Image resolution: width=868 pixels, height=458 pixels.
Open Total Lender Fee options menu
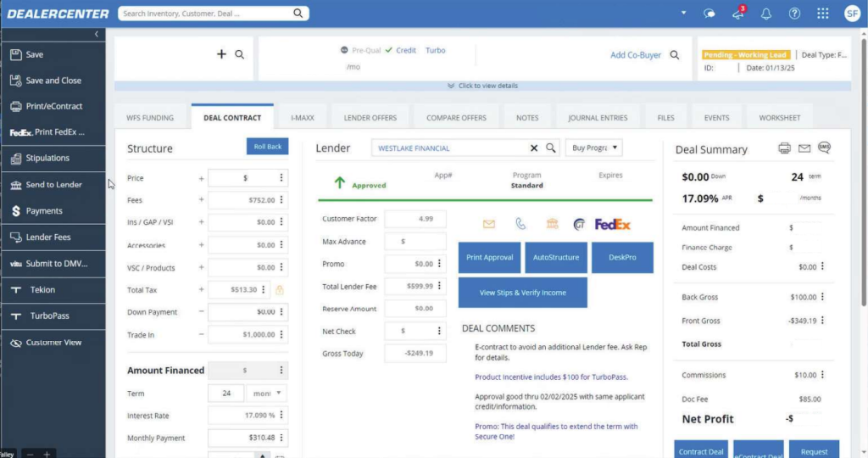coord(440,286)
